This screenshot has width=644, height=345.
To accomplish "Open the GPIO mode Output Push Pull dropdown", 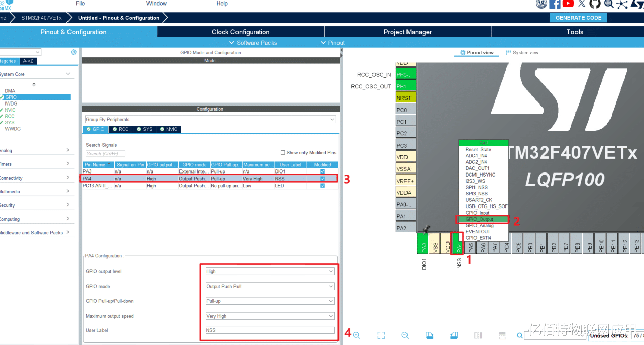I will [x=269, y=286].
